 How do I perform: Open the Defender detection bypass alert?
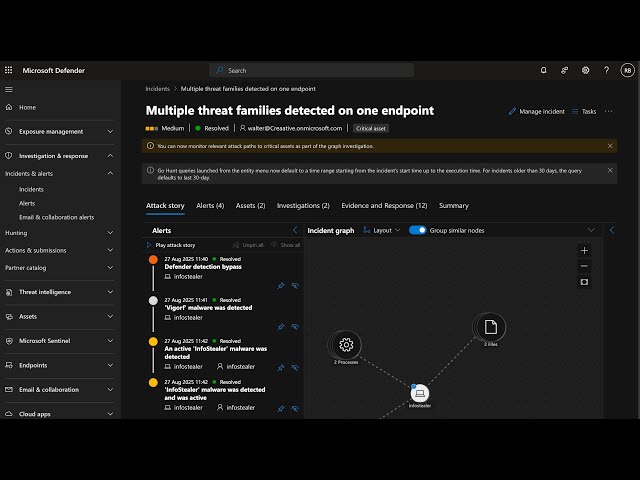[203, 267]
